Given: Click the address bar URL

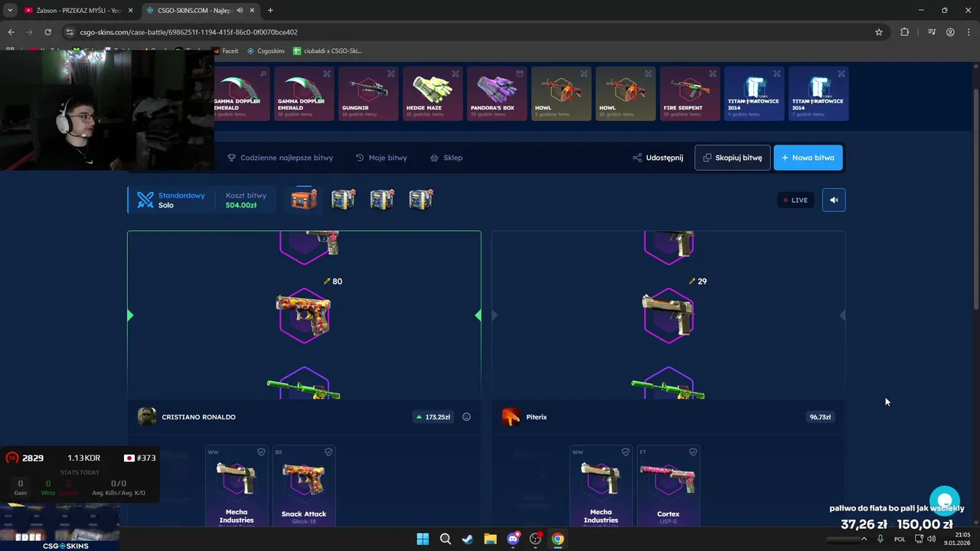Looking at the screenshot, I should click(188, 32).
